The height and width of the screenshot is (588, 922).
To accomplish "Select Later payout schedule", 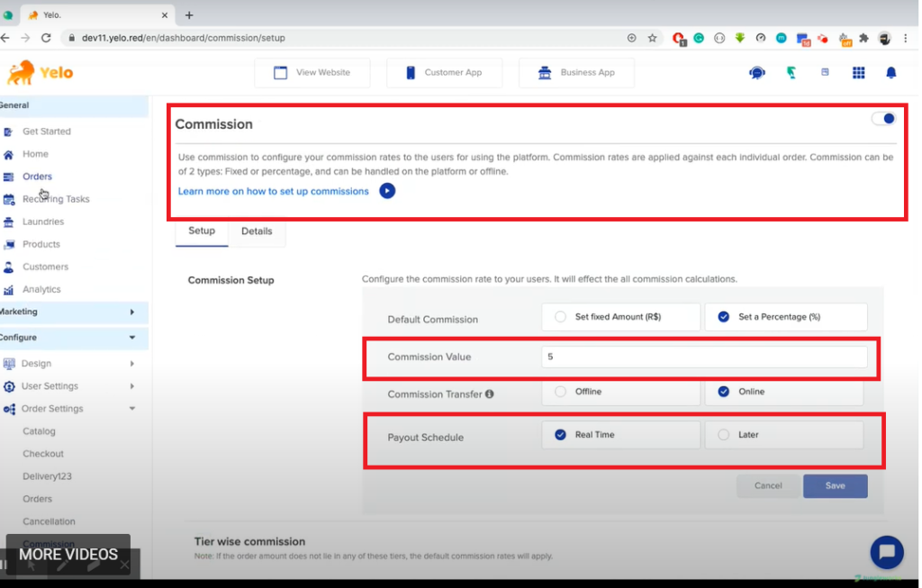I will coord(784,435).
